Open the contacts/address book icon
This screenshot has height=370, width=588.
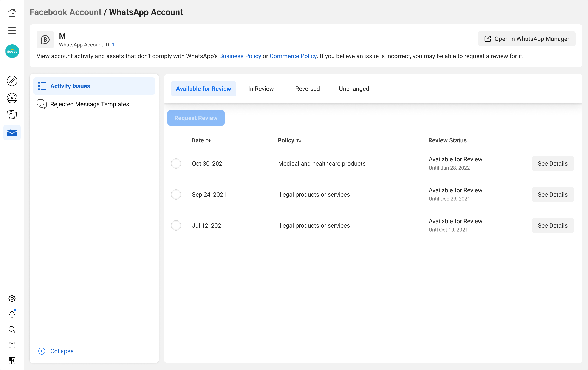pyautogui.click(x=11, y=116)
